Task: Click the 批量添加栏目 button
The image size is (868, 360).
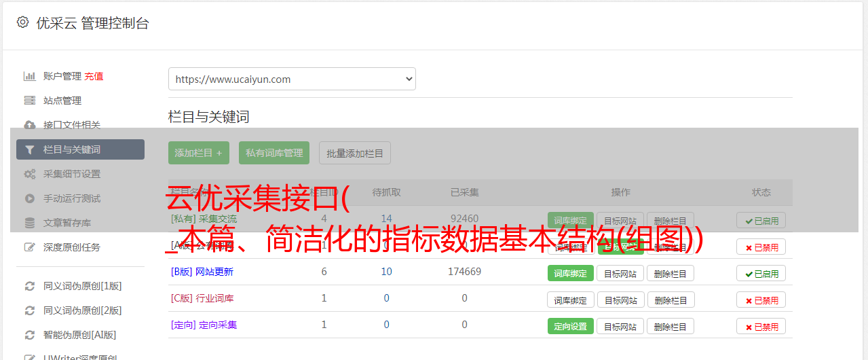Action: [355, 153]
